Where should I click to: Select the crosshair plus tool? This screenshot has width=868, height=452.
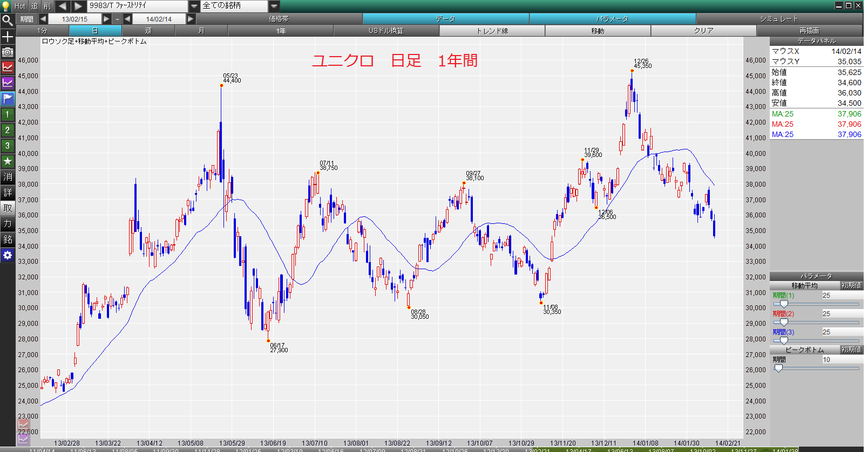(8, 37)
